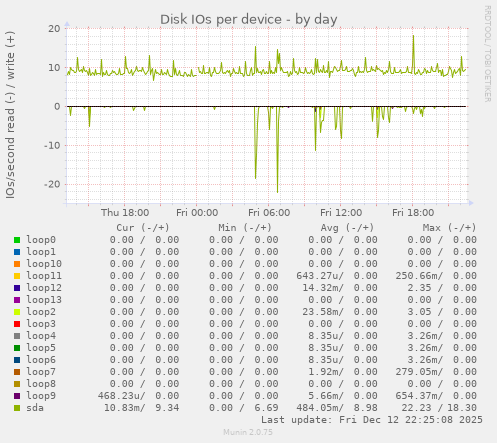This screenshot has width=497, height=443.
Task: Click the 'loop4' legend label
Action: click(x=41, y=336)
